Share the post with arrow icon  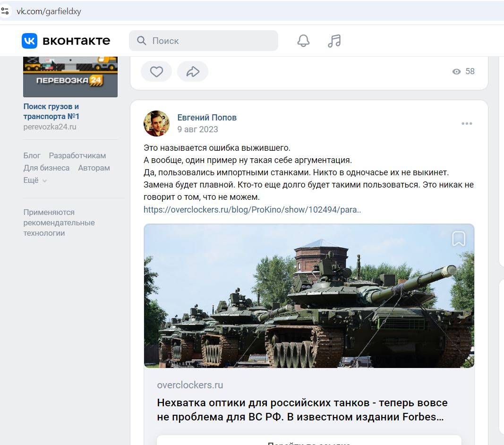coord(193,71)
